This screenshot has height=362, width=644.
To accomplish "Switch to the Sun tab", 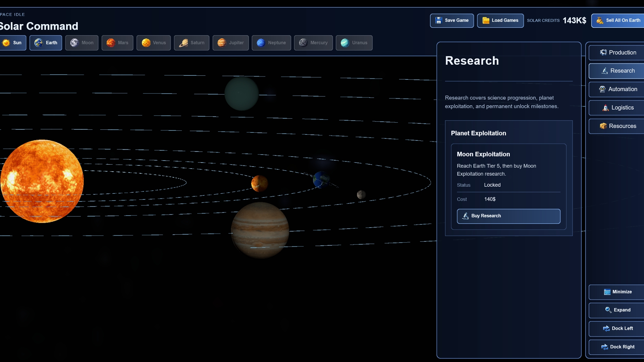I will tap(13, 43).
